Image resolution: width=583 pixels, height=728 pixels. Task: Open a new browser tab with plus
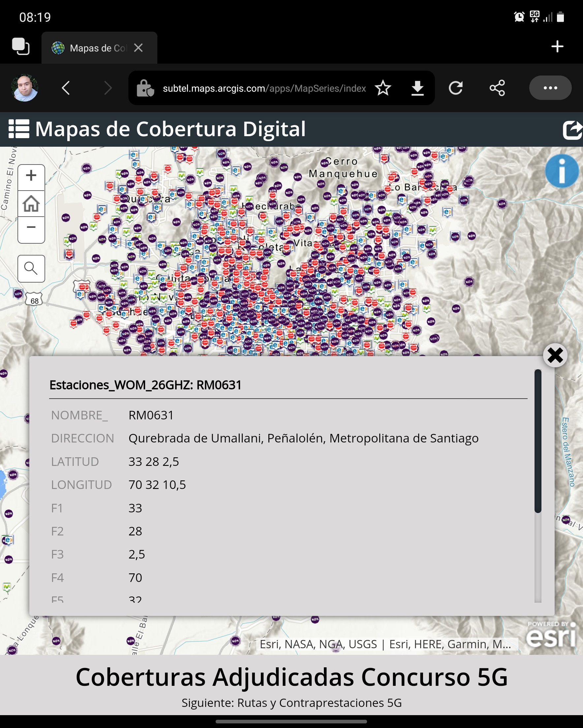(x=557, y=46)
